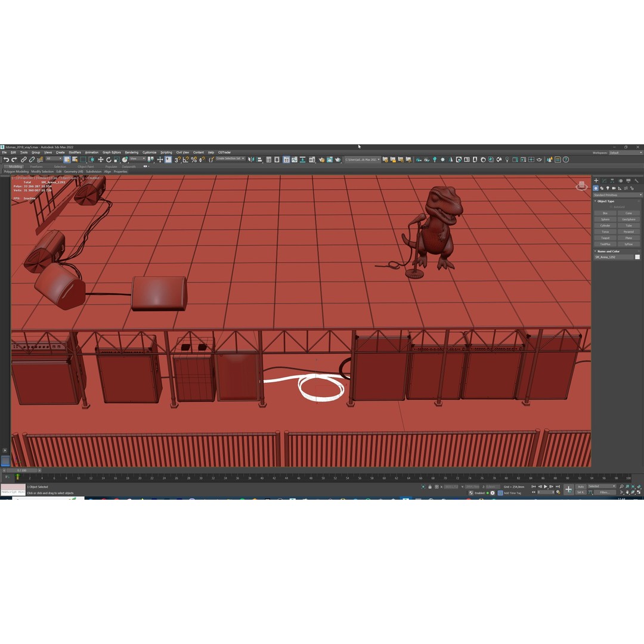Open the project path dropdown
This screenshot has width=644, height=644.
click(x=363, y=159)
